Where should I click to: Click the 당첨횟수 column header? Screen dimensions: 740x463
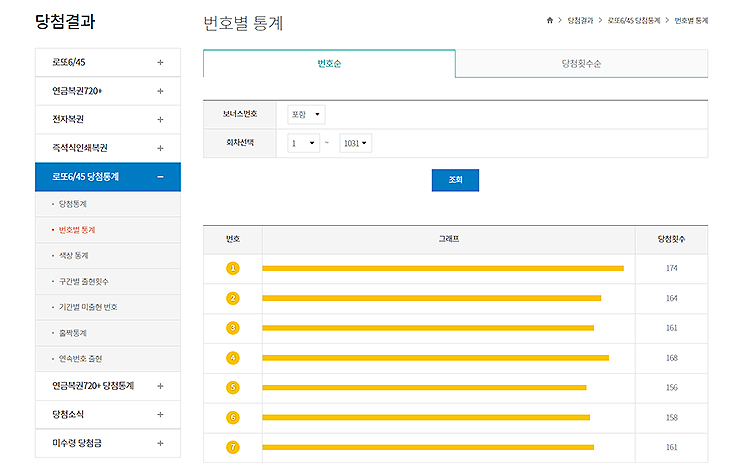pyautogui.click(x=672, y=239)
